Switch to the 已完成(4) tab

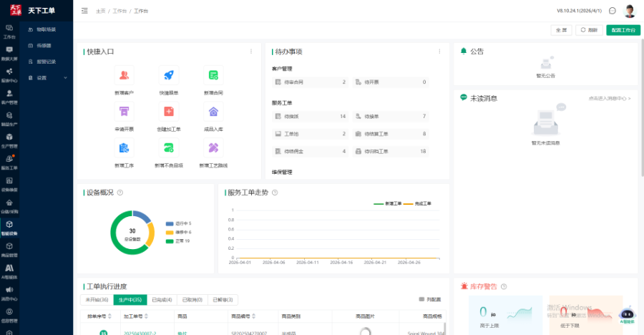162,299
